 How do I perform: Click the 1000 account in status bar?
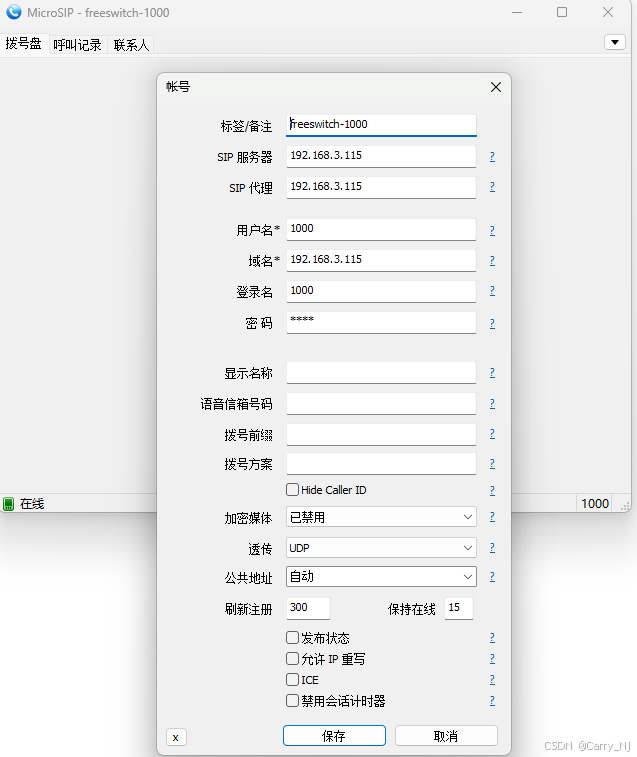595,504
